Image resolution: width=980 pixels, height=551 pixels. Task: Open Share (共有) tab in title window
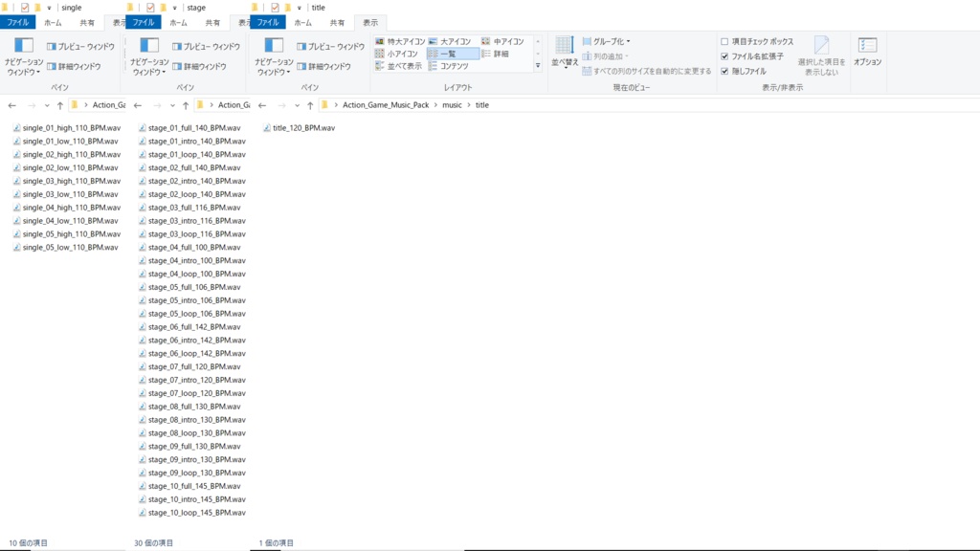(x=337, y=23)
